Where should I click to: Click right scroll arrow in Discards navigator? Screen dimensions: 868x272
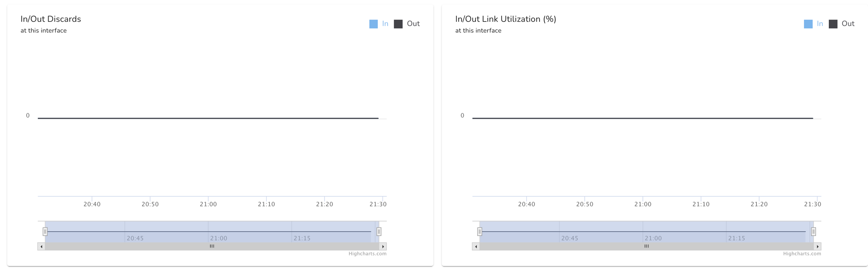(383, 246)
